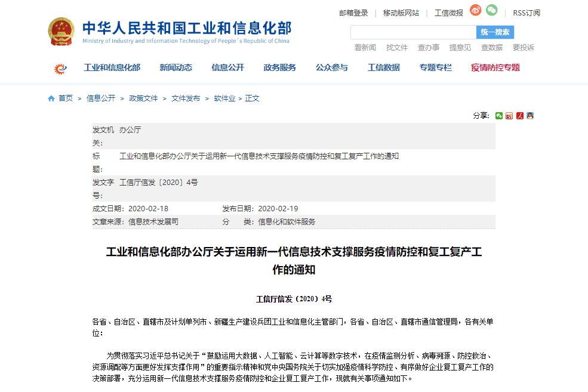Image resolution: width=588 pixels, height=392 pixels.
Task: Click the home icon in breadcrumb
Action: [51, 98]
